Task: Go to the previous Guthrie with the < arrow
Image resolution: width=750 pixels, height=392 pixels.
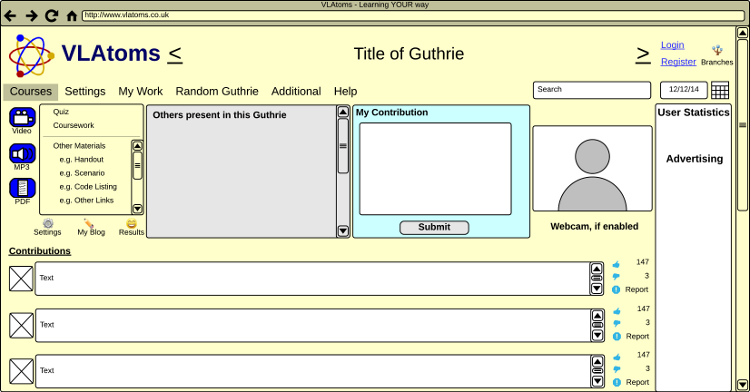Action: [x=175, y=54]
